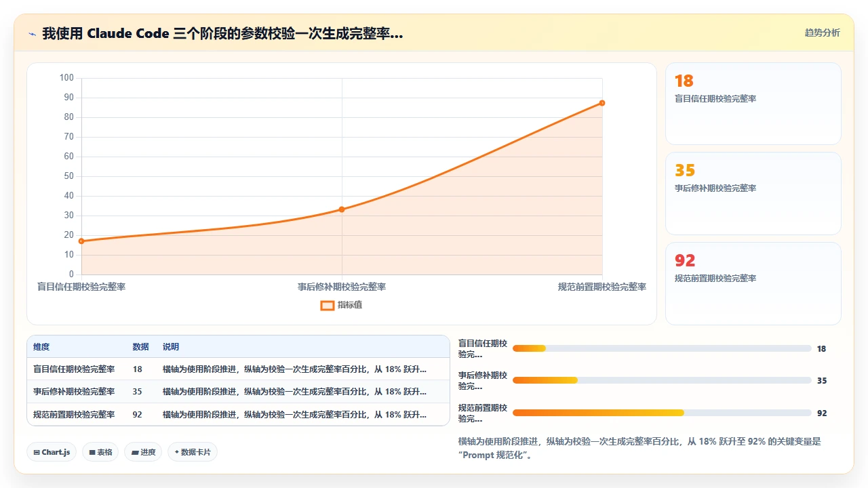Select the Chart.js tag chip
This screenshot has height=488, width=868.
point(52,452)
